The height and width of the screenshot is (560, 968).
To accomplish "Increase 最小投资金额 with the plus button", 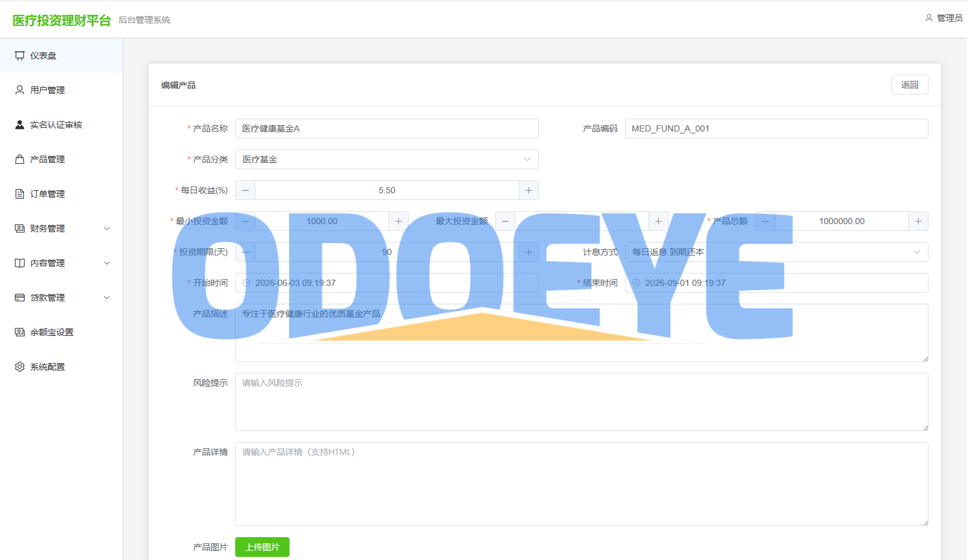I will tap(398, 221).
